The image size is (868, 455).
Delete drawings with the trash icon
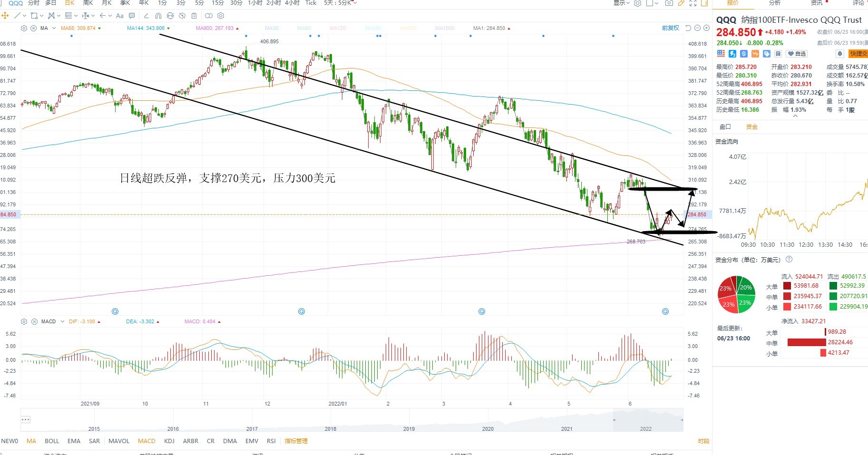coord(194,16)
